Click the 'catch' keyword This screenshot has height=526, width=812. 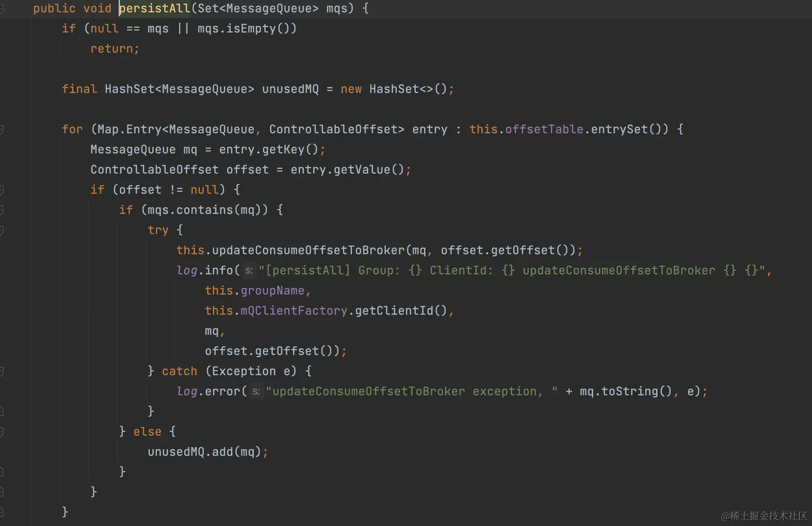click(x=179, y=371)
